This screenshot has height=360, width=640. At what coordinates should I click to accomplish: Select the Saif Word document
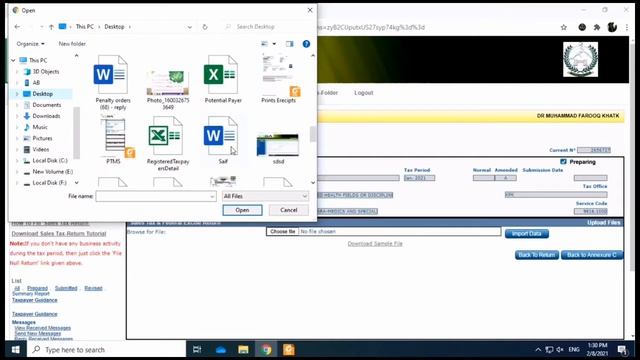222,140
